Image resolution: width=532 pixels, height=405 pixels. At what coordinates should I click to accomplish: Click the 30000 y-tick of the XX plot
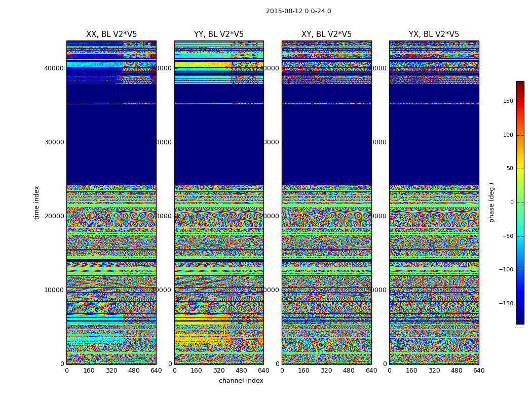click(x=54, y=142)
